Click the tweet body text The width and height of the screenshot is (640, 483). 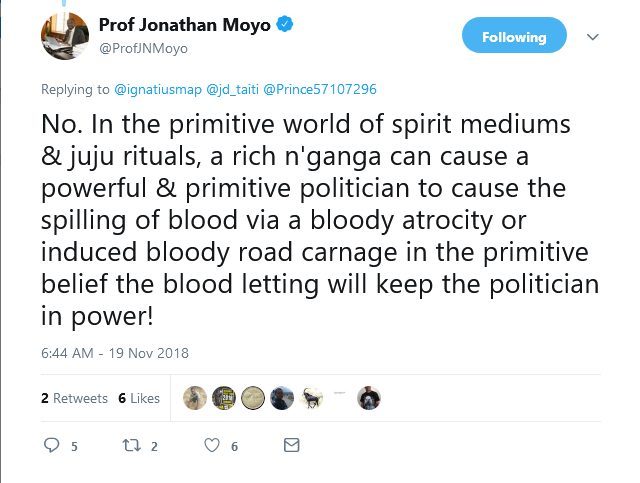(320, 220)
